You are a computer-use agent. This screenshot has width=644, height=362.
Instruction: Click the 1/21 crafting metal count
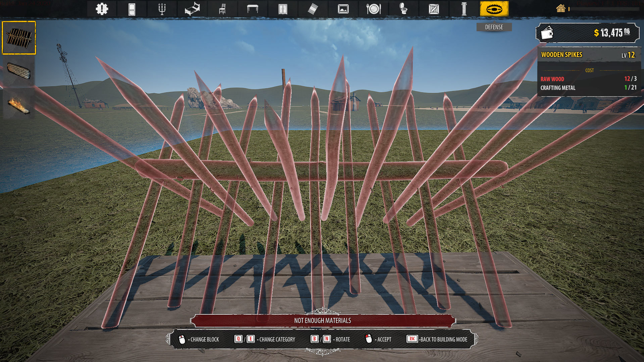tap(630, 87)
